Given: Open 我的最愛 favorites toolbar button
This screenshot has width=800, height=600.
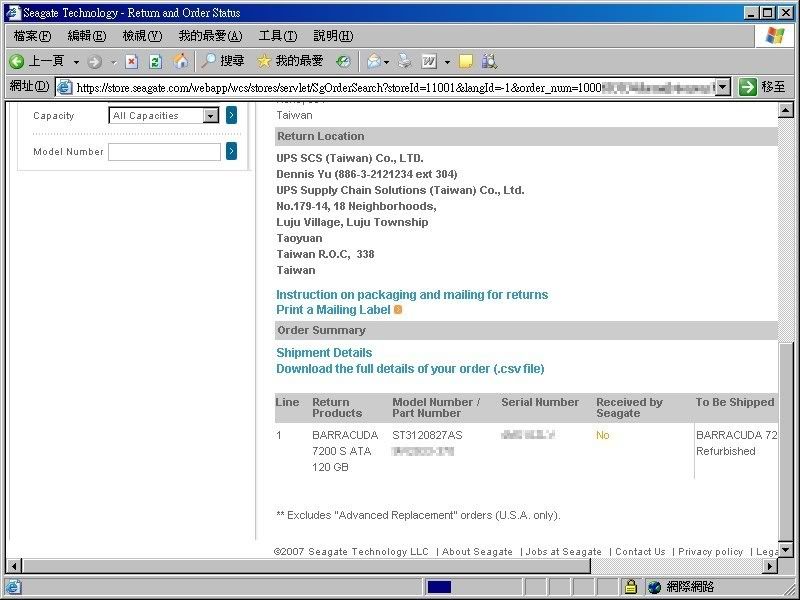Looking at the screenshot, I should 290,61.
